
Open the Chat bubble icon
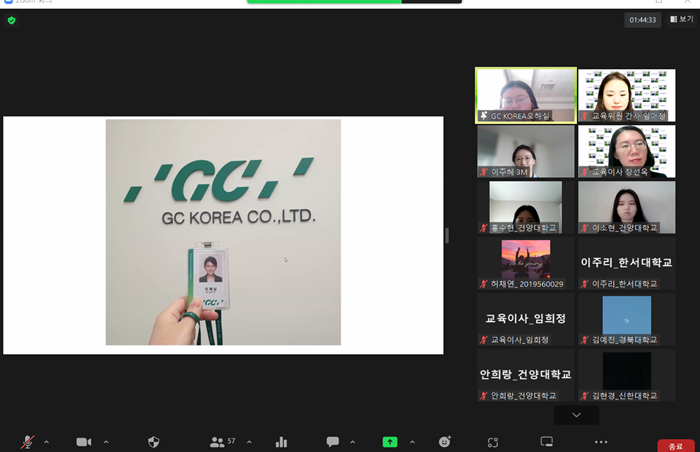click(x=333, y=442)
